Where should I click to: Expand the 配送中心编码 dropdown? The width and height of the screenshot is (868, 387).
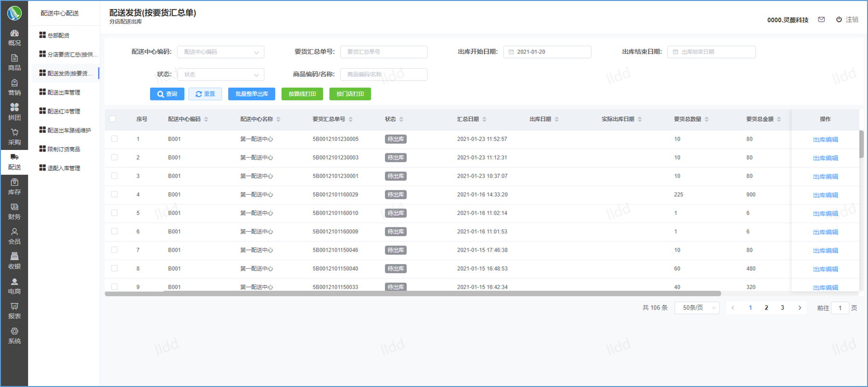coord(220,52)
